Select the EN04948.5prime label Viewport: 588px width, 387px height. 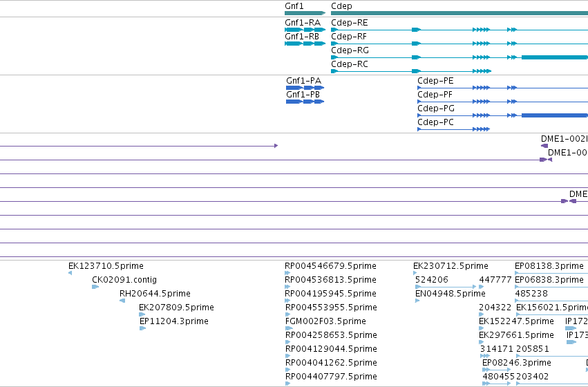click(x=451, y=294)
